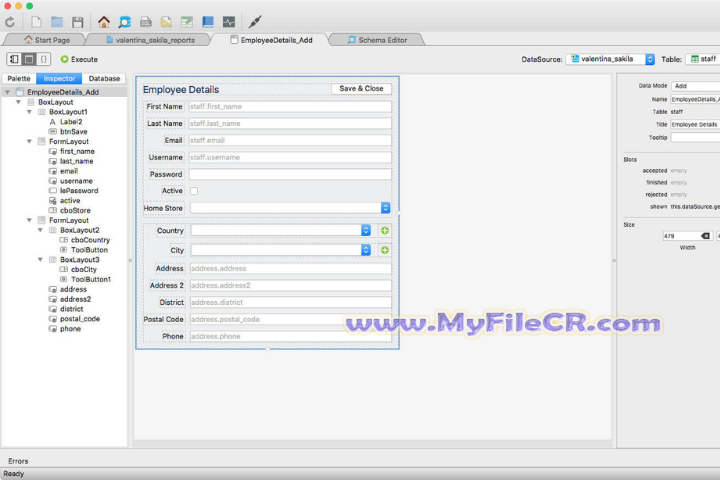This screenshot has width=720, height=480.
Task: Click the Errors panel label
Action: click(x=18, y=461)
